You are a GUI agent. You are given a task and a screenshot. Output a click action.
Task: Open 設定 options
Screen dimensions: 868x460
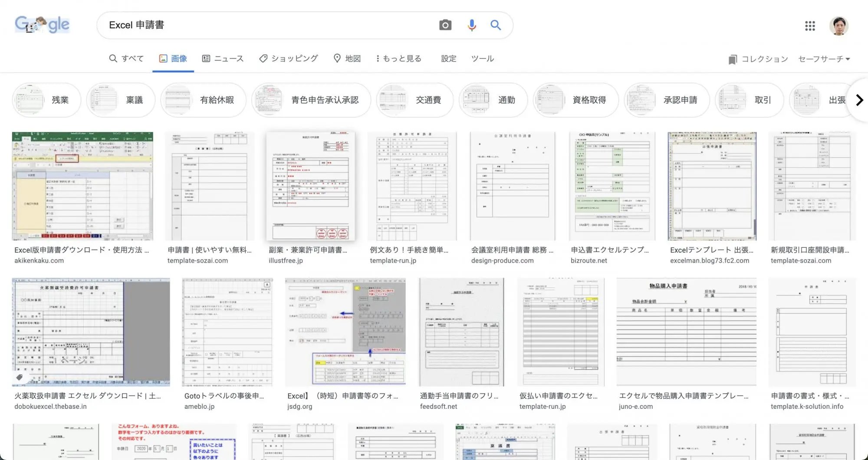pyautogui.click(x=449, y=59)
